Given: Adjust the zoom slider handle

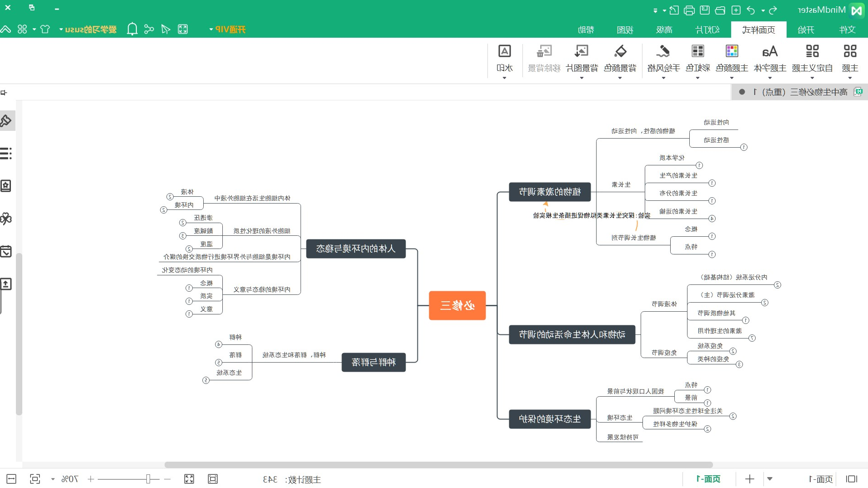Looking at the screenshot, I should 148,479.
